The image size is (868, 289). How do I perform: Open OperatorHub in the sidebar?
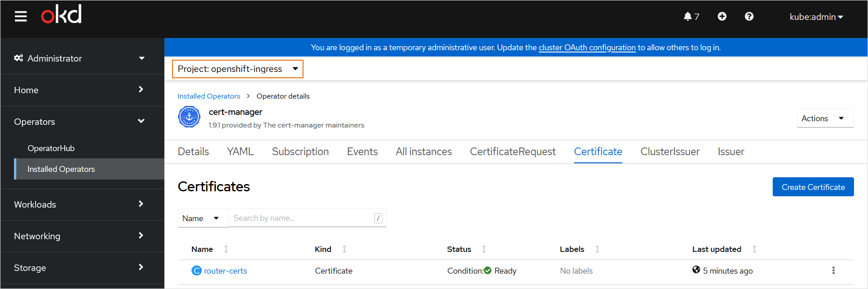[x=51, y=148]
